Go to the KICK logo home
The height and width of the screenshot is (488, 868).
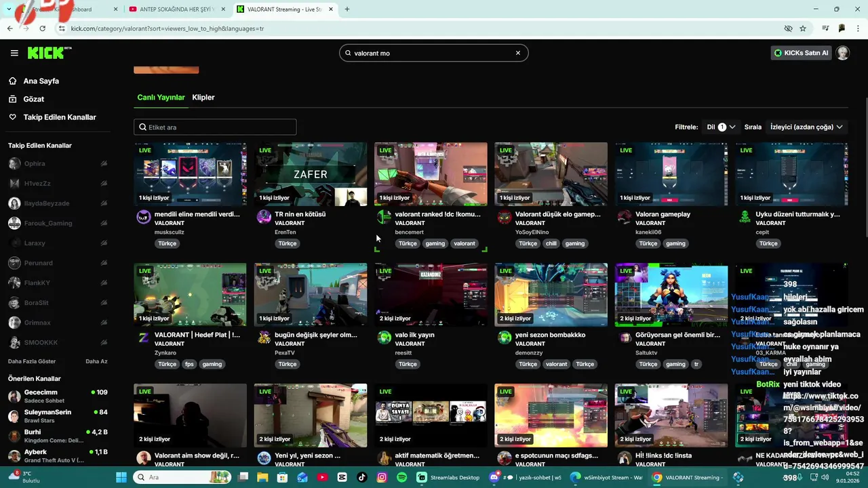pos(50,53)
